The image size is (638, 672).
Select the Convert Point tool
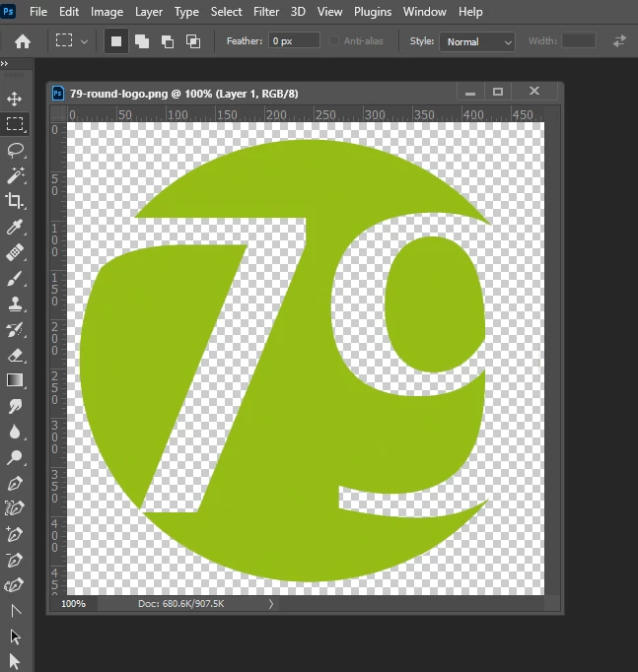[16, 610]
